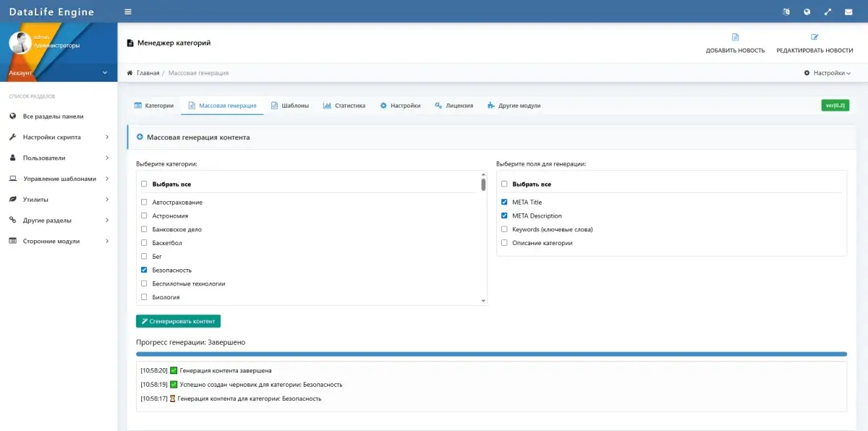This screenshot has height=431, width=868.
Task: Uncheck the Безопасность category checkbox
Action: [x=144, y=270]
